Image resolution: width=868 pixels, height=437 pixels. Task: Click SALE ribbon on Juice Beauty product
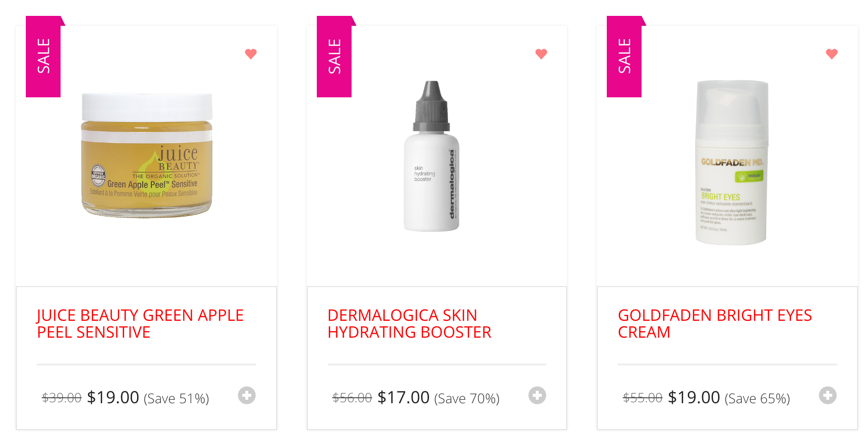click(43, 57)
